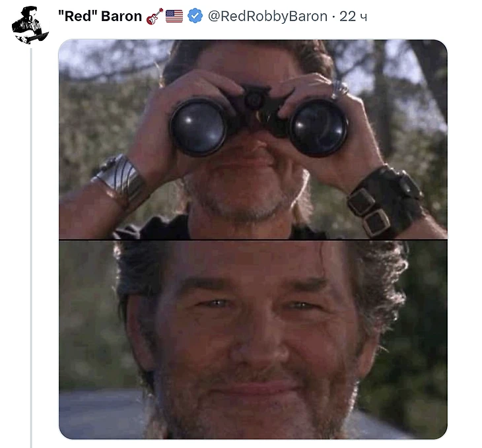Click the vertical thread line below the avatar
Viewport: 482px width, 448px height.
31,247
